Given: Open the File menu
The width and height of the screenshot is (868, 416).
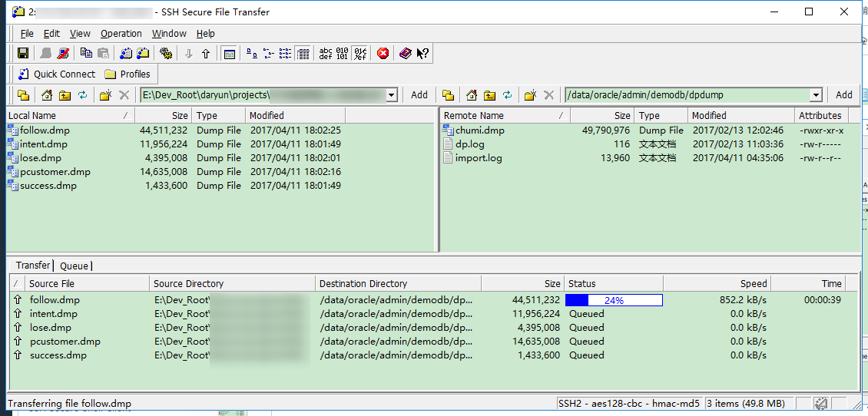Looking at the screenshot, I should click(x=27, y=34).
